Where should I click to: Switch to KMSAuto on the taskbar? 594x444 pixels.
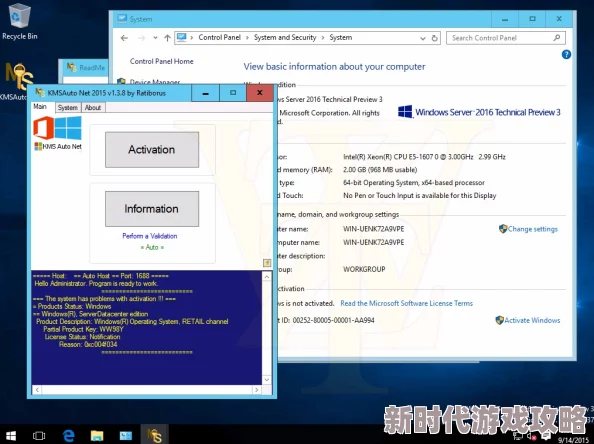(154, 436)
